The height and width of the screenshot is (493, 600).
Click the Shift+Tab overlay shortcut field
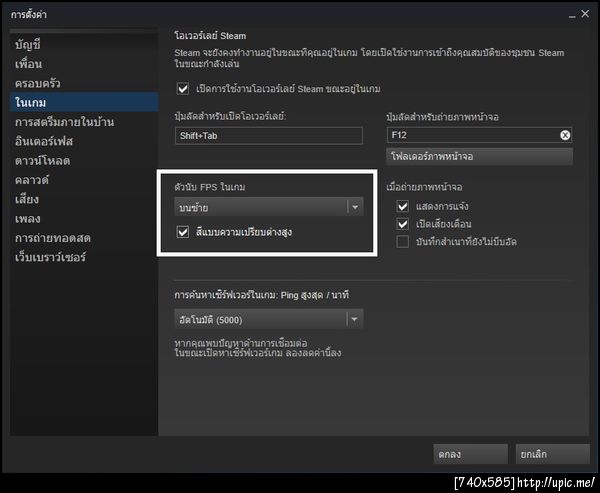pyautogui.click(x=269, y=136)
